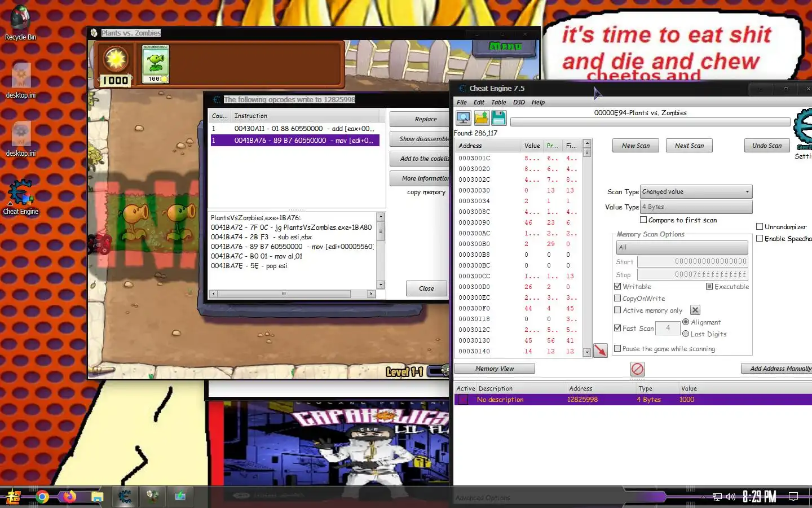
Task: Select the 00430A11 add instruction row
Action: click(295, 129)
